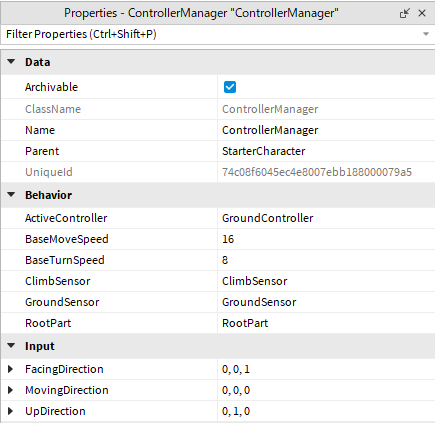
Task: Expand the UpDirection vector property
Action: (x=10, y=411)
